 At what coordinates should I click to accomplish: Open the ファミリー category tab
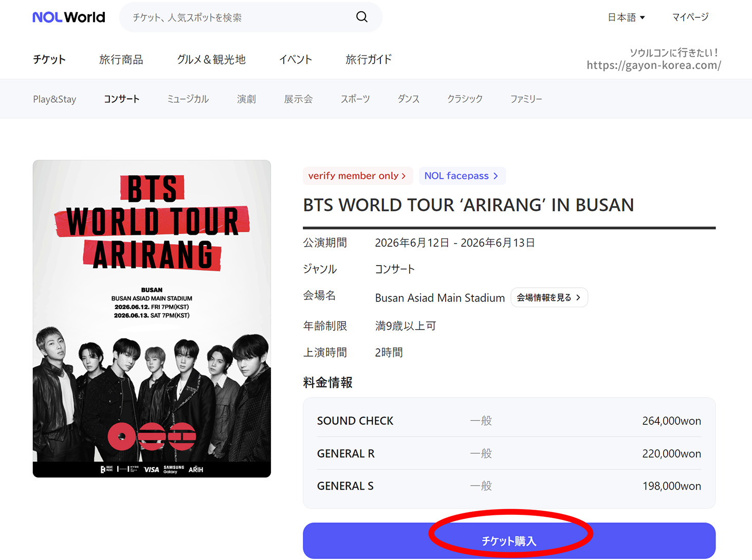tap(526, 99)
